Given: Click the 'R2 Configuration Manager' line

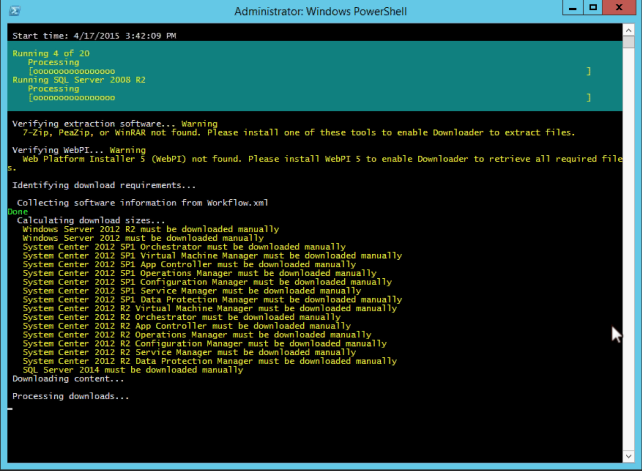Looking at the screenshot, I should click(x=205, y=344).
